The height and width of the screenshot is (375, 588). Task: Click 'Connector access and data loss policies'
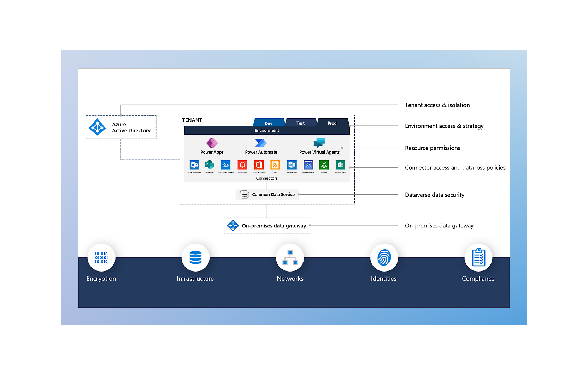point(455,168)
